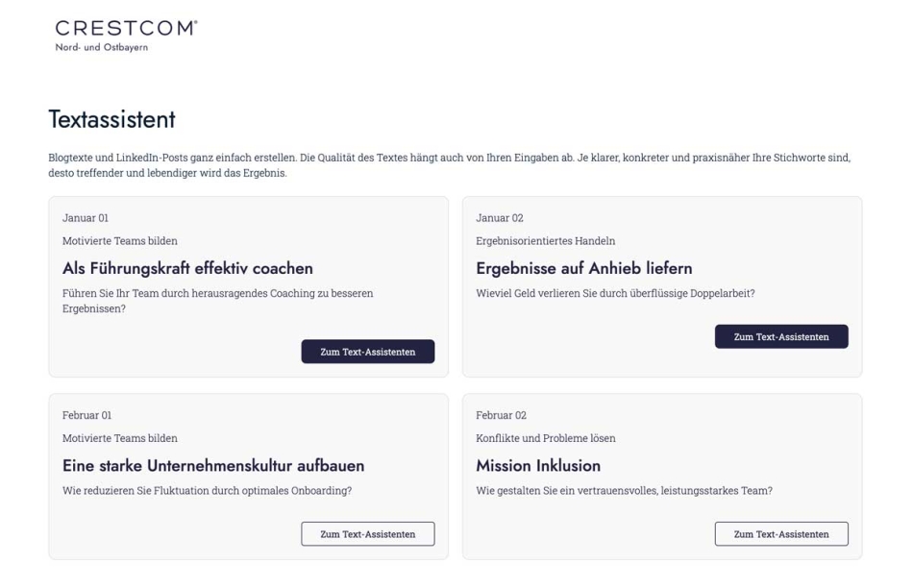Viewport: 913px width, 588px height.
Task: Select the heading Eine starke Unternehmenskultur aufbauen
Action: pos(213,466)
